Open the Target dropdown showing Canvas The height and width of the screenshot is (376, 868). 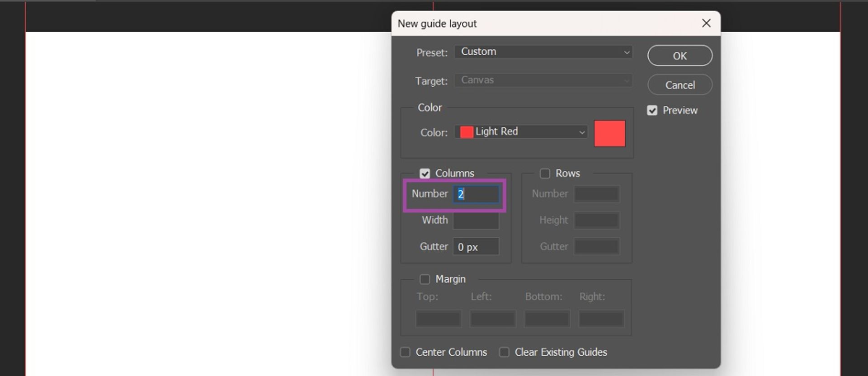pos(543,80)
